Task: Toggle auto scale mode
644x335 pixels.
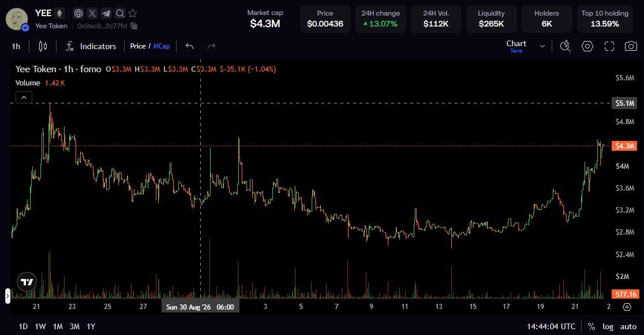Action: [x=628, y=326]
